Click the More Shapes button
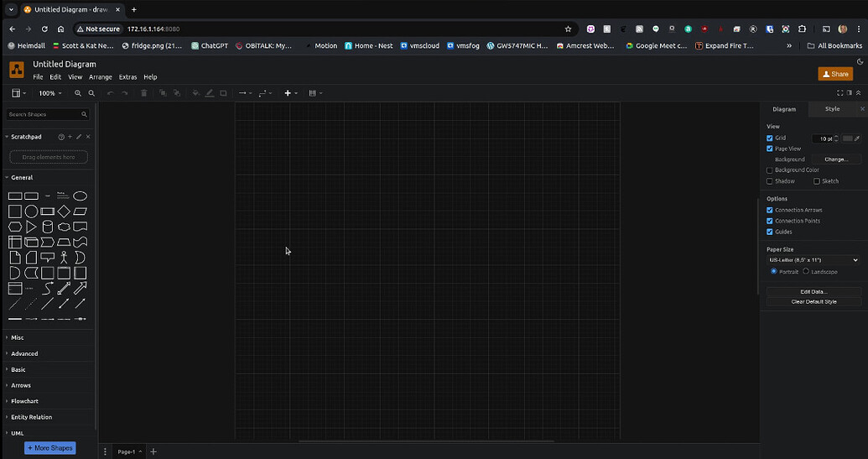This screenshot has width=868, height=459. click(50, 448)
